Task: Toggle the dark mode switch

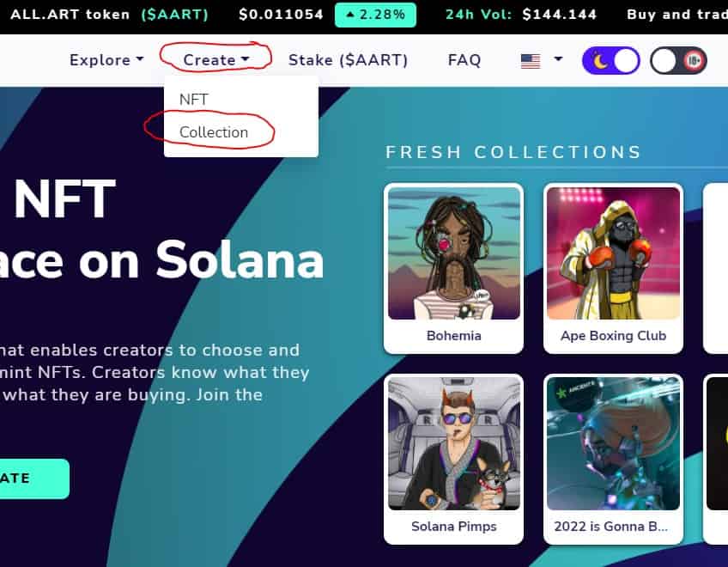Action: coord(611,60)
